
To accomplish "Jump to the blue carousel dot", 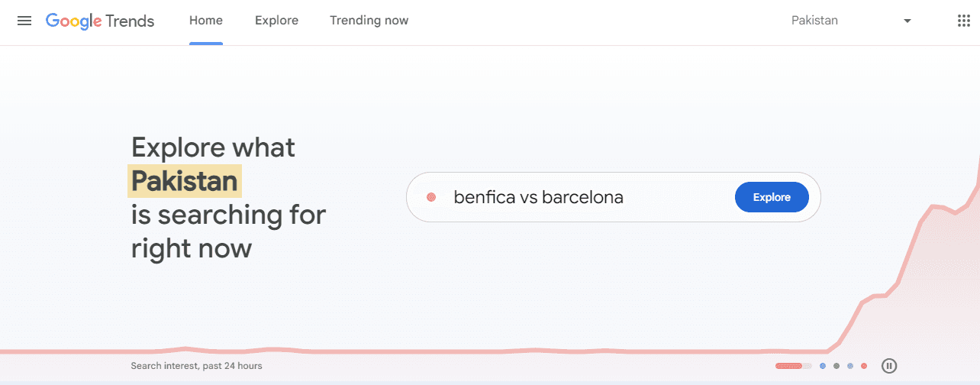I will point(823,366).
